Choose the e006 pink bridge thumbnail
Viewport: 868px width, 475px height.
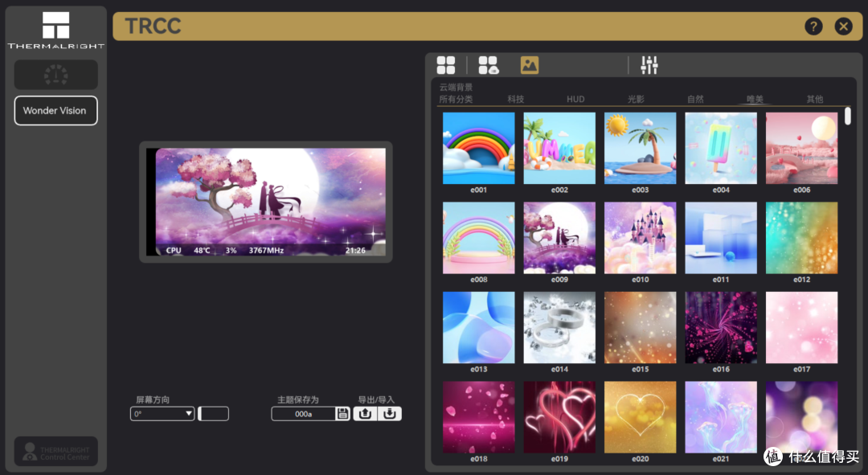[x=801, y=149]
